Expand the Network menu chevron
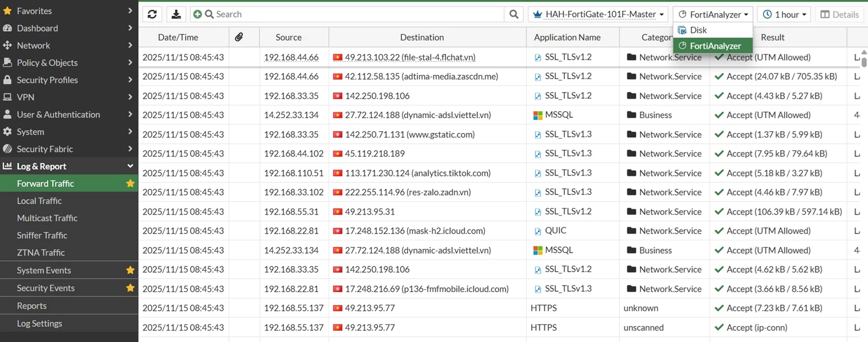The image size is (868, 342). (130, 45)
